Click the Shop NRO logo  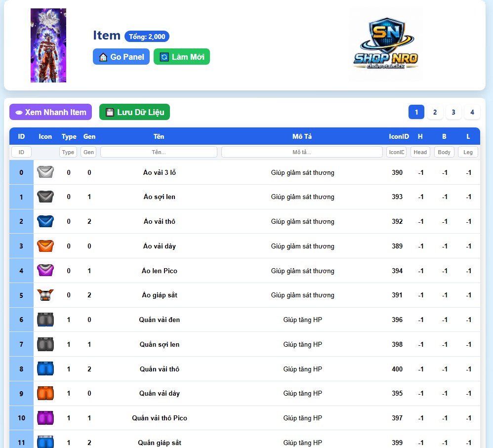386,44
